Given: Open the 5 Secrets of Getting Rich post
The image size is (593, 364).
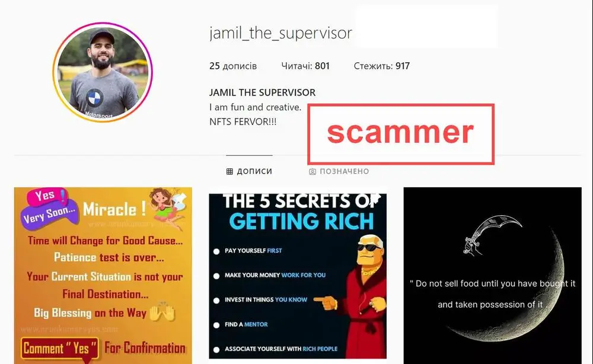Looking at the screenshot, I should pos(298,276).
